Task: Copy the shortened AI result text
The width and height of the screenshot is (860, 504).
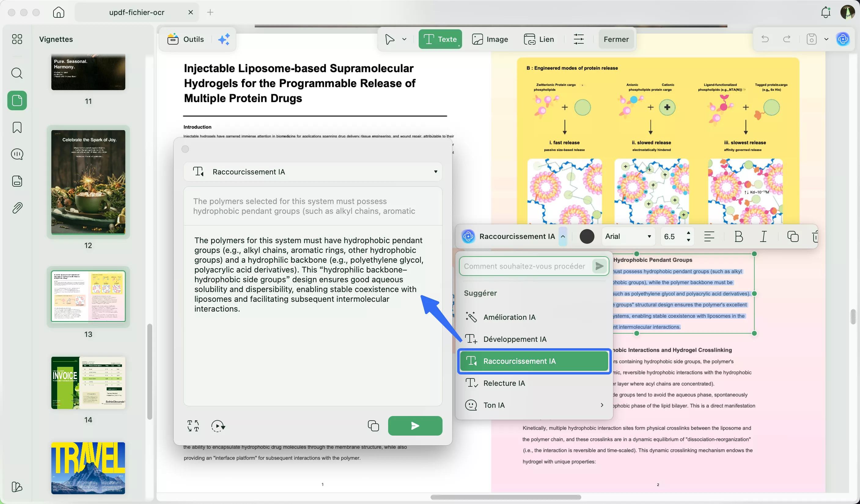Action: (373, 425)
